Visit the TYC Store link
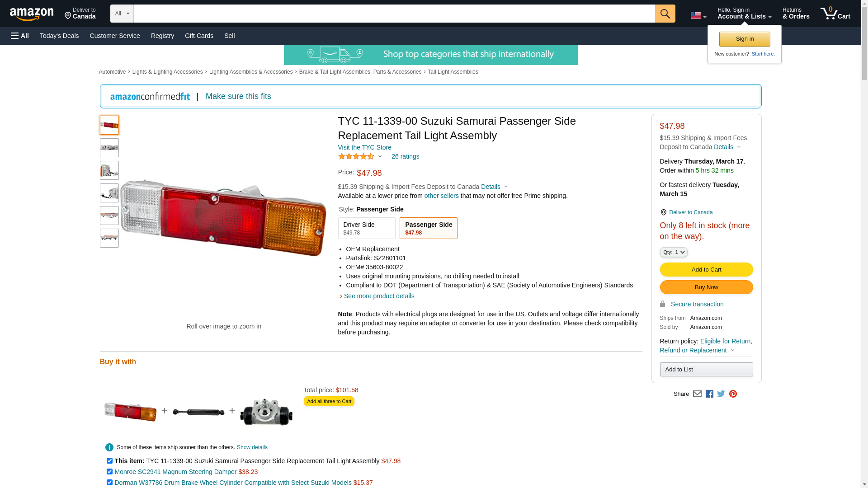Screen dimensions: 868x488 coord(364,147)
